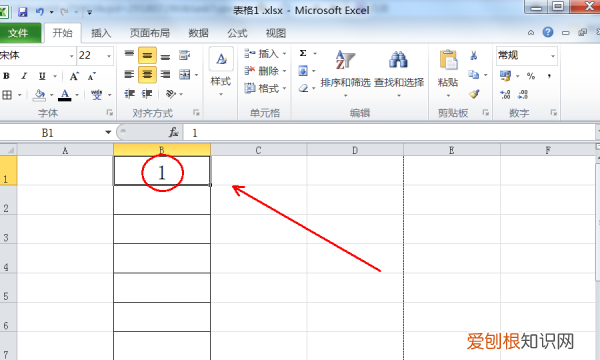Switch to the 页面布局 ribbon tab

(x=150, y=33)
